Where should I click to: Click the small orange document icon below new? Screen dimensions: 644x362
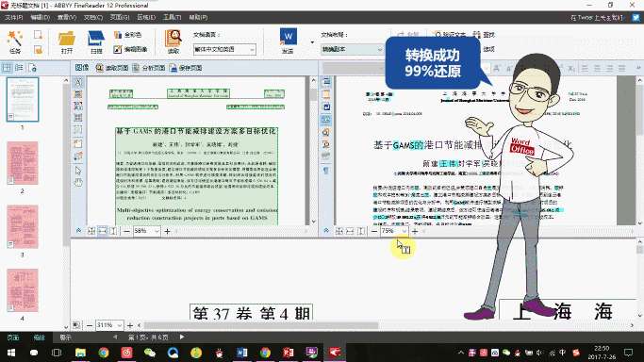pos(38,50)
